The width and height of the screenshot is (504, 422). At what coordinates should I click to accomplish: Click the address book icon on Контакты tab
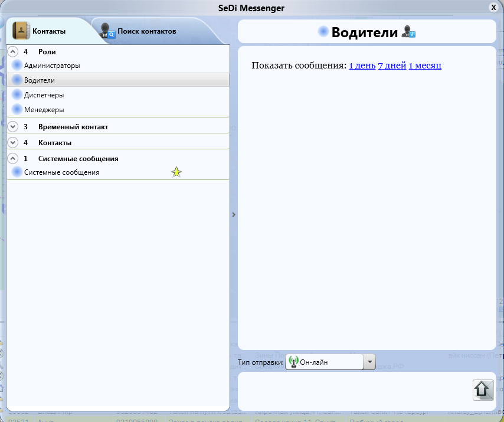[x=21, y=31]
